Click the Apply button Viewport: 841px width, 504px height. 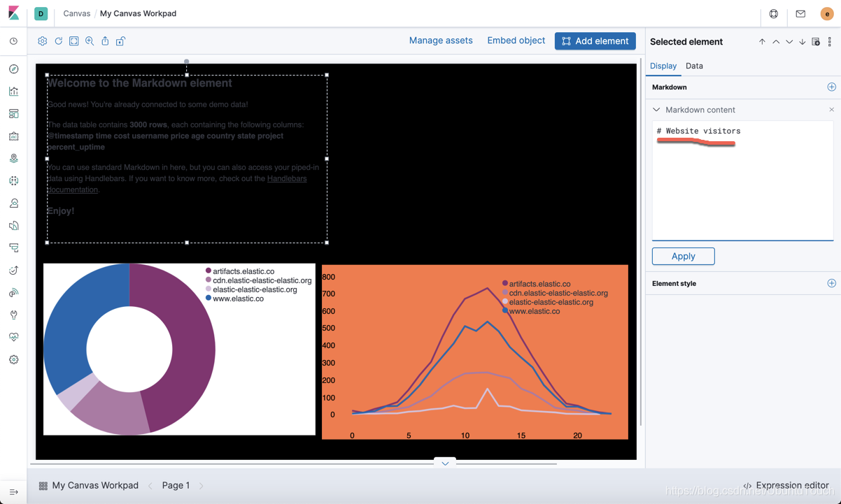click(x=683, y=256)
